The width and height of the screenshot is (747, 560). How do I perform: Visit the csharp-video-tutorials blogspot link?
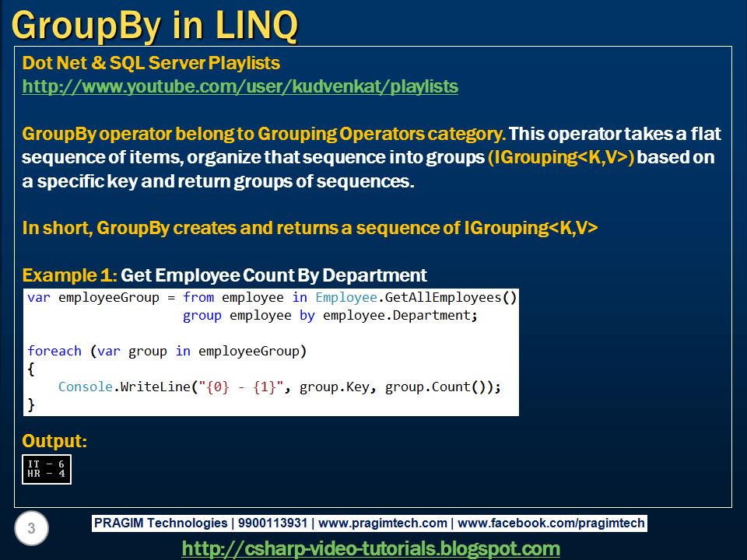[373, 548]
